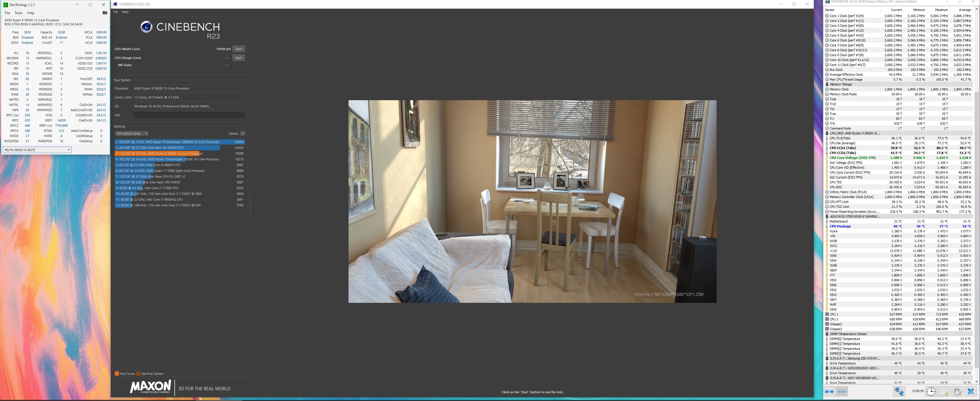The width and height of the screenshot is (980, 401).
Task: Start the CPU Multi Core test
Action: pyautogui.click(x=239, y=49)
